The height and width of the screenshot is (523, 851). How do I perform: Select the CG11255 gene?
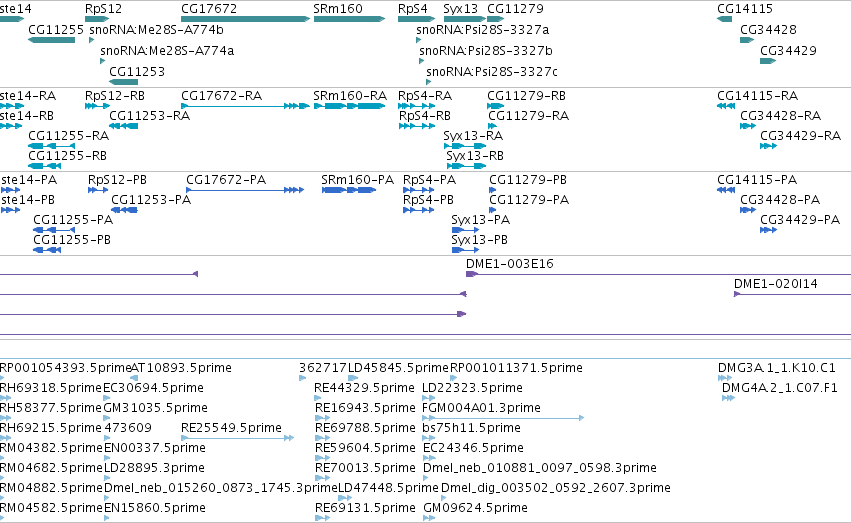click(52, 40)
